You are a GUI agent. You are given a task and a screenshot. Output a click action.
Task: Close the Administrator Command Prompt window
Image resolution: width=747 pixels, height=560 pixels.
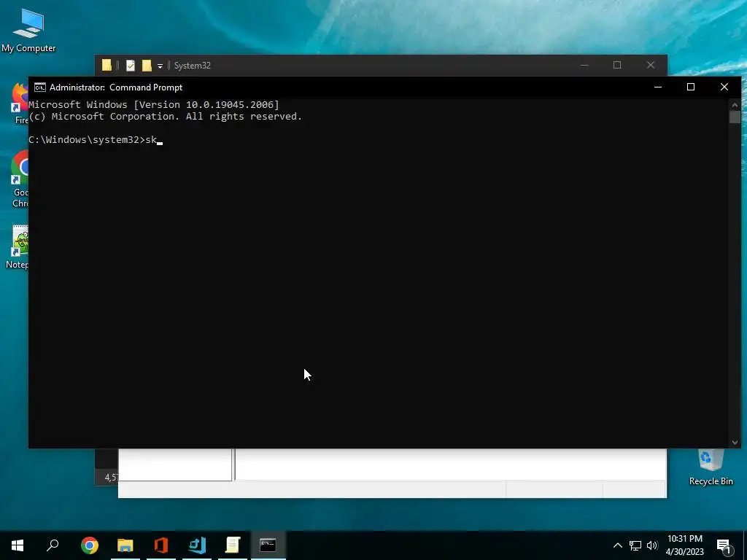click(724, 87)
